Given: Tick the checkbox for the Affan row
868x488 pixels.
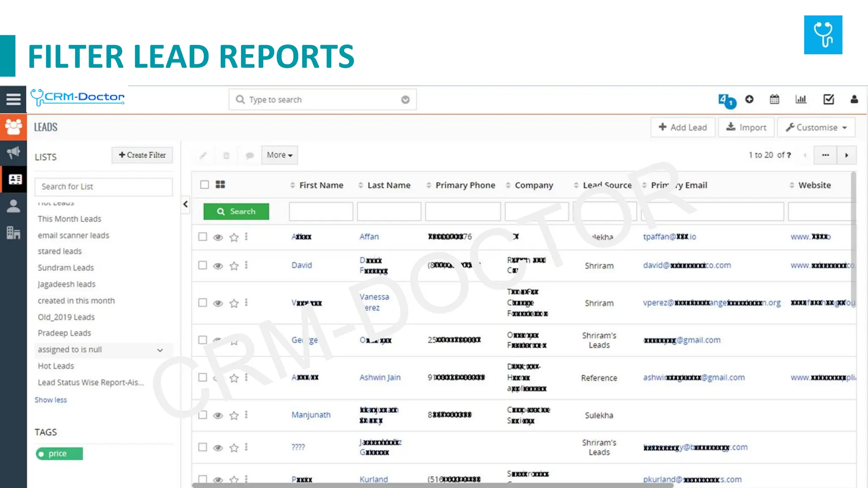Looking at the screenshot, I should point(203,236).
